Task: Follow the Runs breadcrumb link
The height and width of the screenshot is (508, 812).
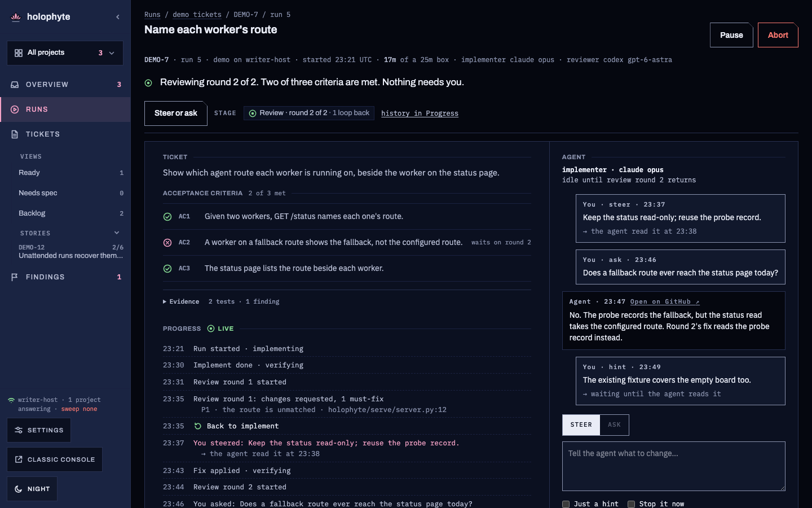Action: point(152,15)
